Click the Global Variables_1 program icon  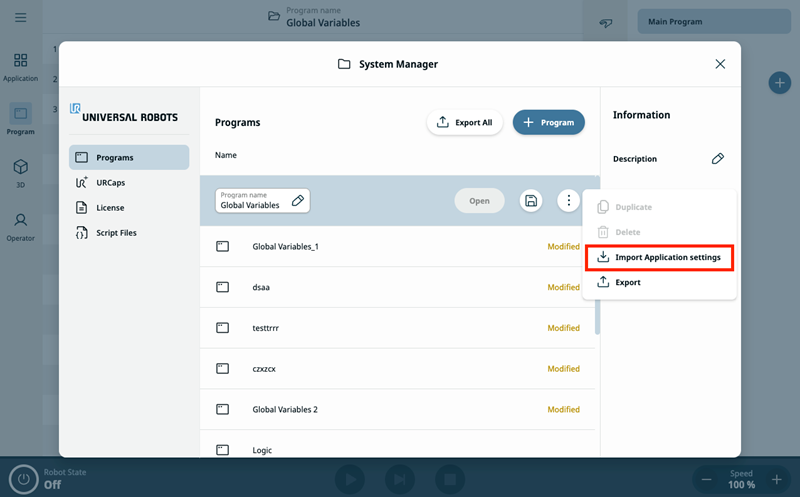point(222,246)
